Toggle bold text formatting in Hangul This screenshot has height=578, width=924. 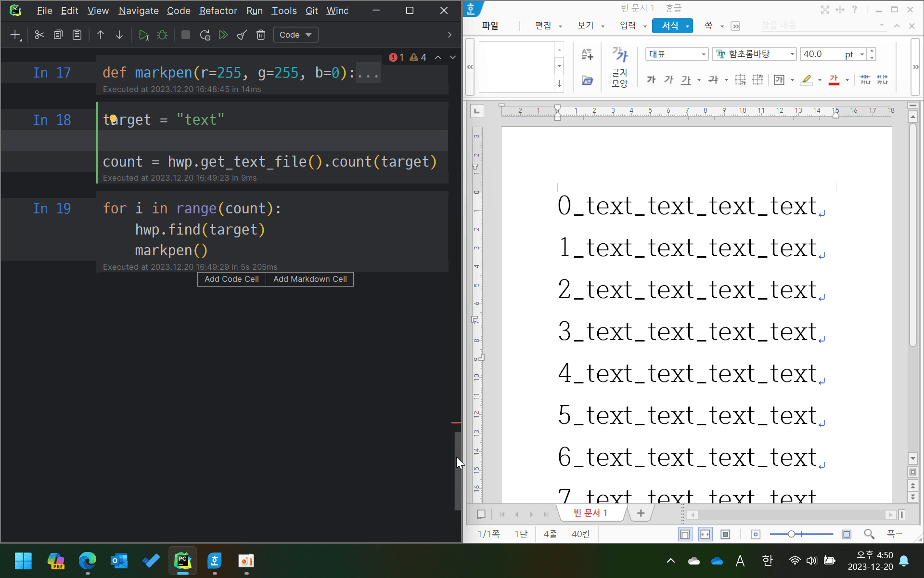651,79
